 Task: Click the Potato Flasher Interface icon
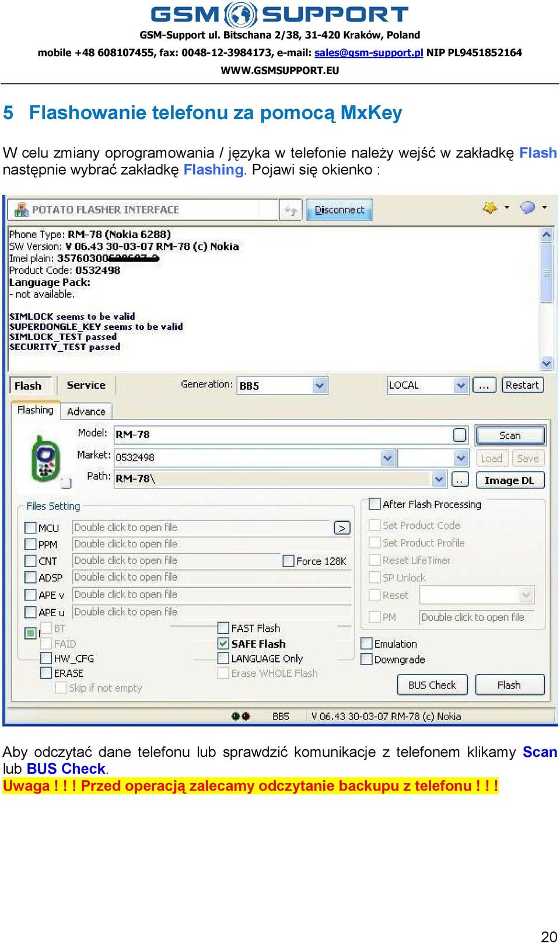pyautogui.click(x=22, y=209)
